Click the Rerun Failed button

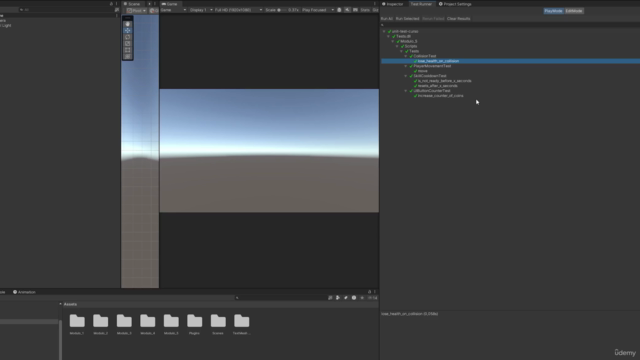click(x=433, y=19)
